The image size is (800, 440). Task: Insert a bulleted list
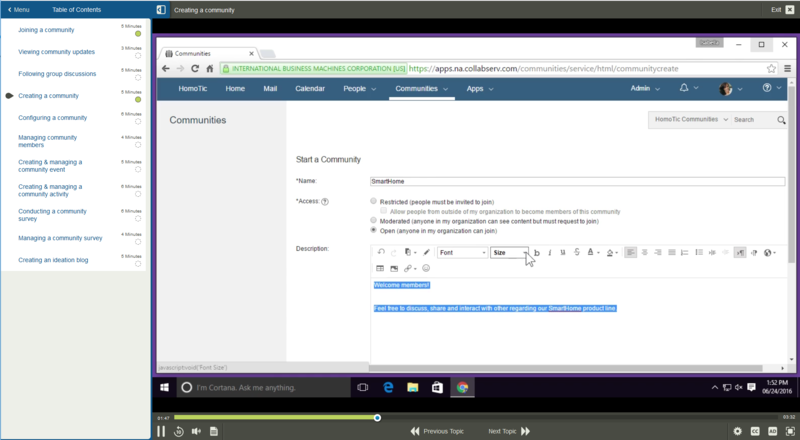699,253
